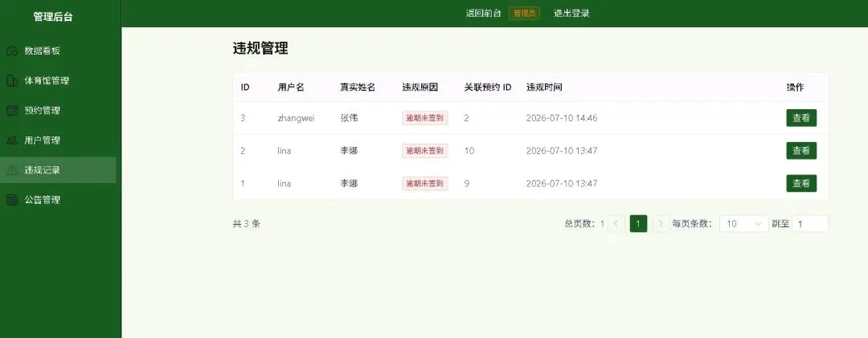Image resolution: width=868 pixels, height=338 pixels.
Task: Click the 用户管理 people icon
Action: [11, 140]
